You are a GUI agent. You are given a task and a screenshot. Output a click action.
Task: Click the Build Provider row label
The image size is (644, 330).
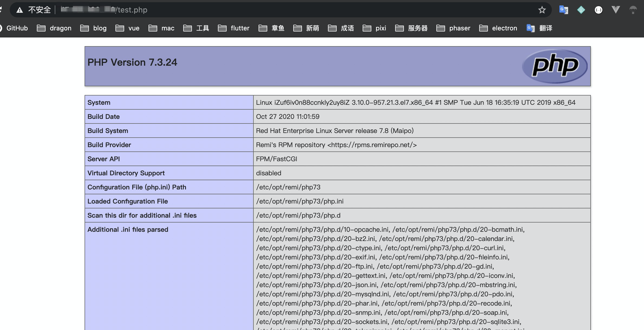109,145
